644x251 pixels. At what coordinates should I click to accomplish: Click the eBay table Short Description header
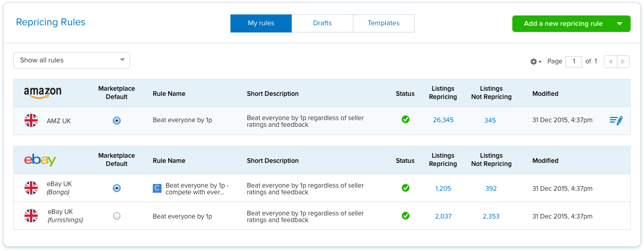[273, 161]
